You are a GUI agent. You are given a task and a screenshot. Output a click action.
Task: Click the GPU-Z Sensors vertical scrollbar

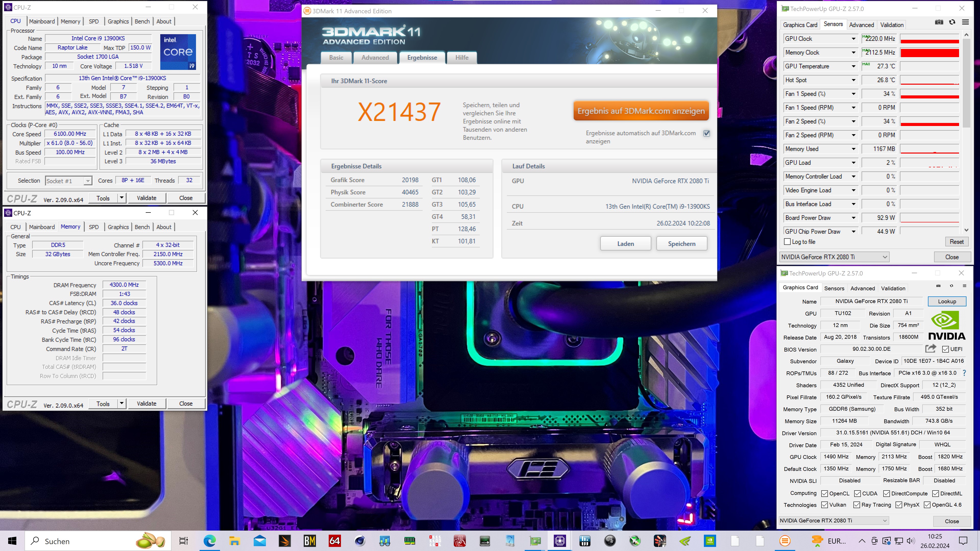pyautogui.click(x=966, y=132)
